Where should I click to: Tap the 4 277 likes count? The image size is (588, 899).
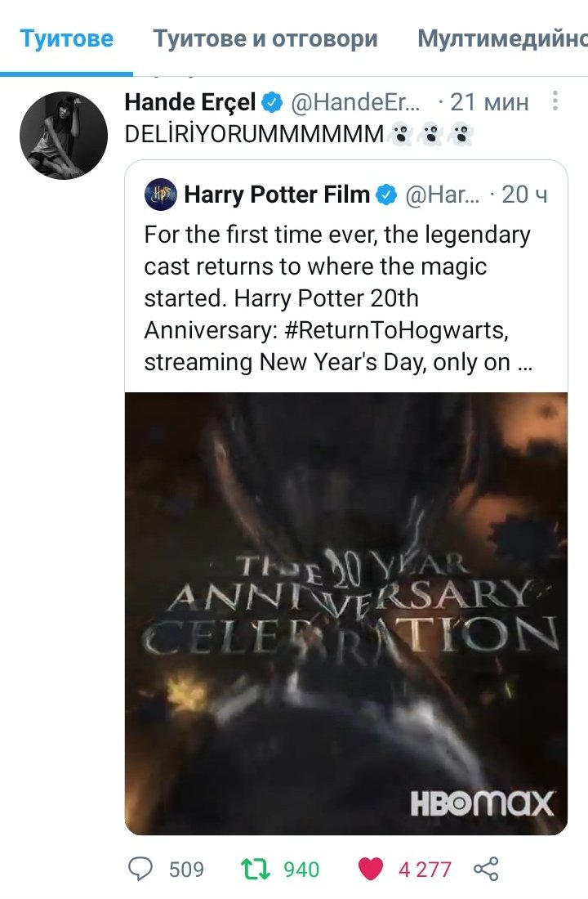[x=425, y=869]
